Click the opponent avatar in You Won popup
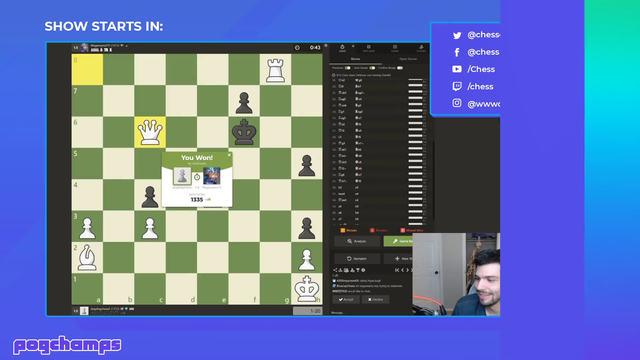Image resolution: width=640 pixels, height=360 pixels. [211, 176]
